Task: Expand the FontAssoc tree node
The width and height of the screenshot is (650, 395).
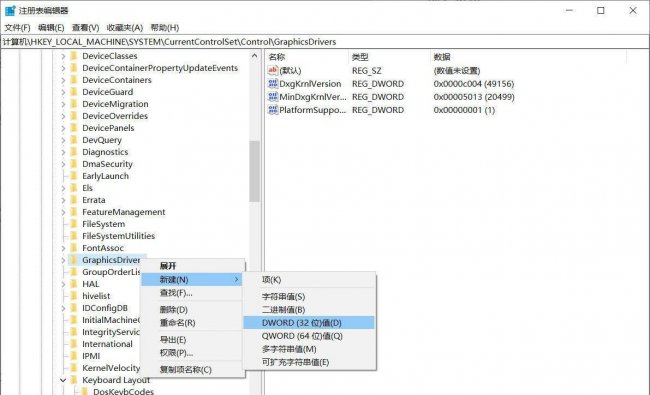Action: (x=63, y=248)
